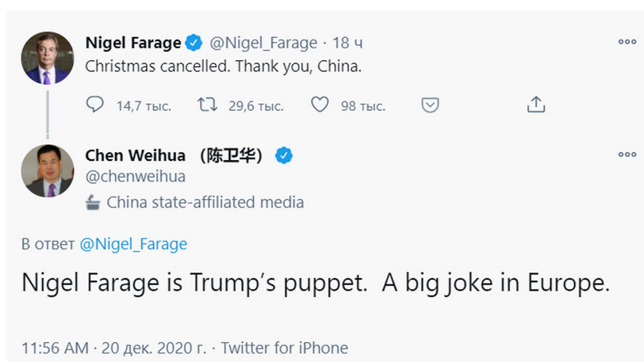Click the state-affiliated media podium icon
The width and height of the screenshot is (644, 362).
pos(93,202)
